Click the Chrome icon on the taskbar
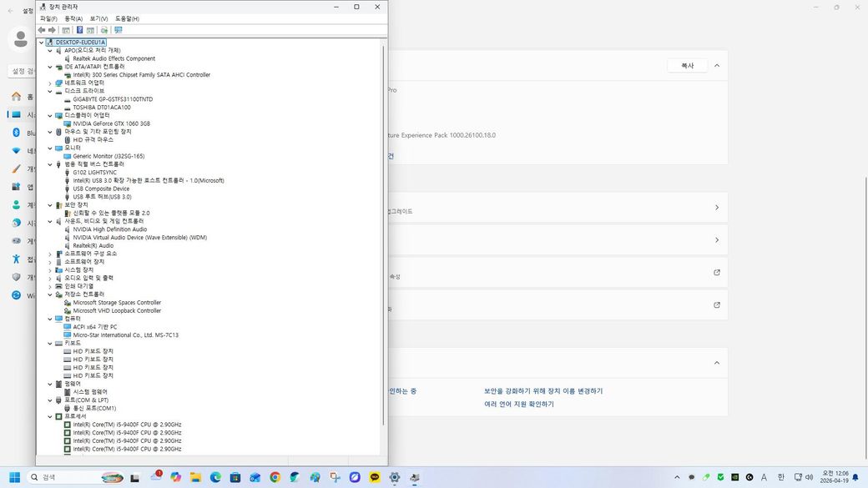Image resolution: width=868 pixels, height=488 pixels. click(x=275, y=477)
